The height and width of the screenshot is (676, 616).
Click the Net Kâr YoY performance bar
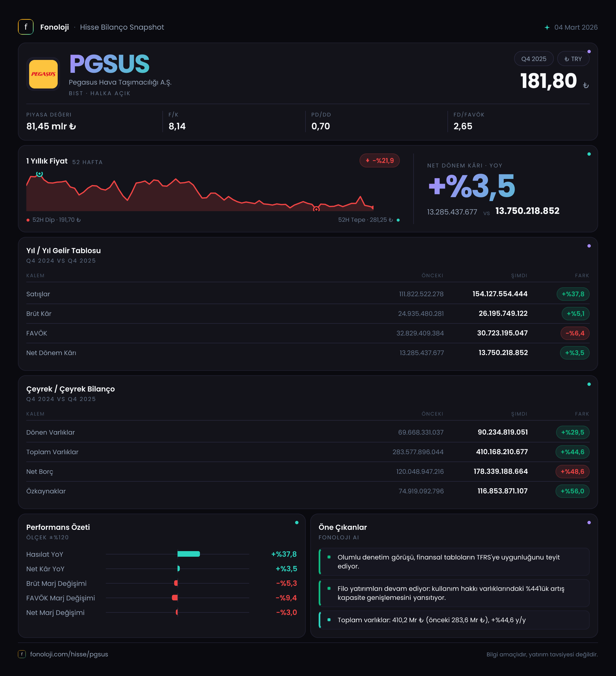[x=179, y=568]
